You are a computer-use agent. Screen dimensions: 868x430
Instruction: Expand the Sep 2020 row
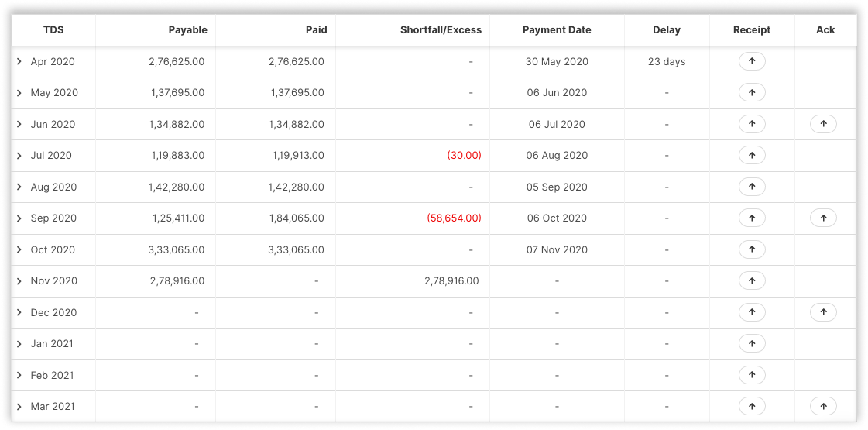coord(19,218)
